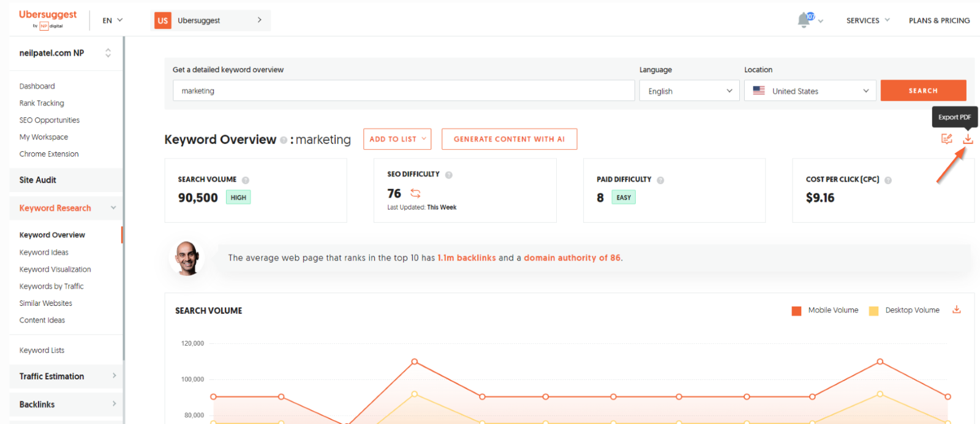980x424 pixels.
Task: Open the Add to List dropdown
Action: coord(397,139)
